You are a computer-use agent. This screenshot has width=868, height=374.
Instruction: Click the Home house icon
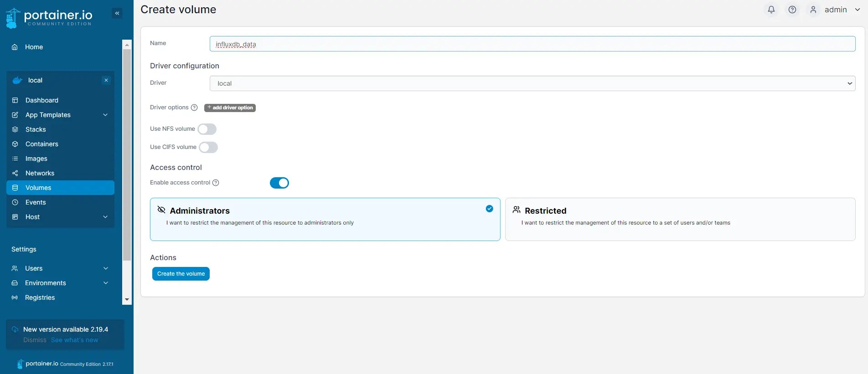(15, 47)
